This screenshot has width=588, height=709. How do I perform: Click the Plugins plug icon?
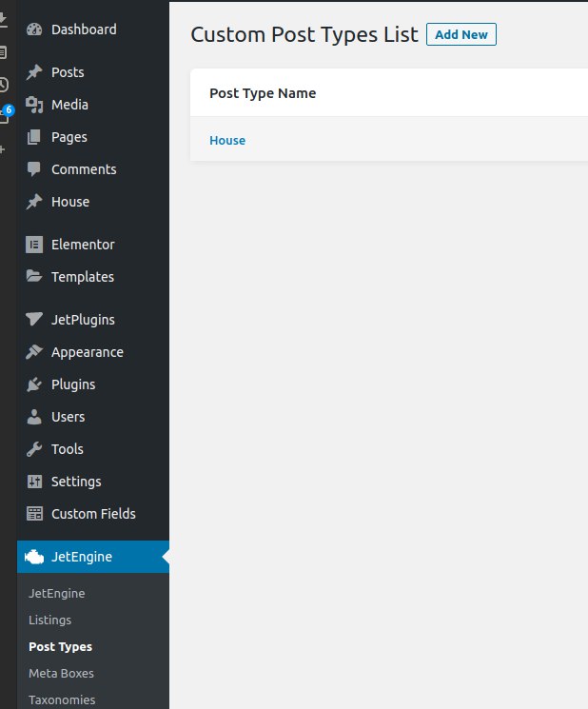click(34, 384)
